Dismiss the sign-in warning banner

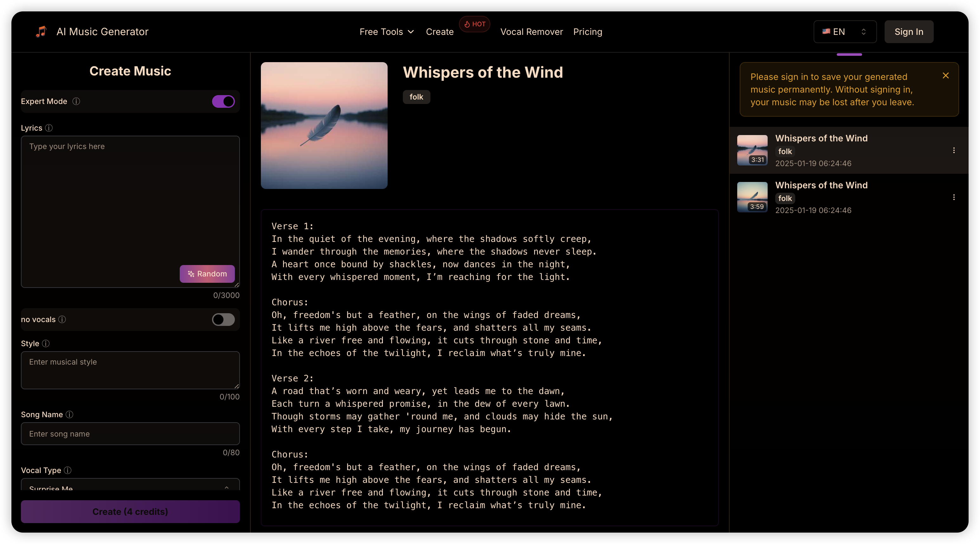pyautogui.click(x=945, y=76)
